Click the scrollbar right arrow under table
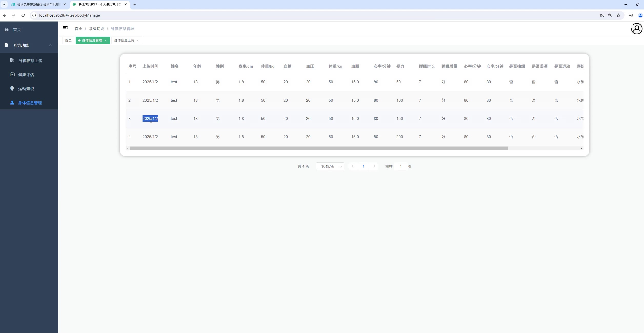This screenshot has width=644, height=333. [x=581, y=148]
